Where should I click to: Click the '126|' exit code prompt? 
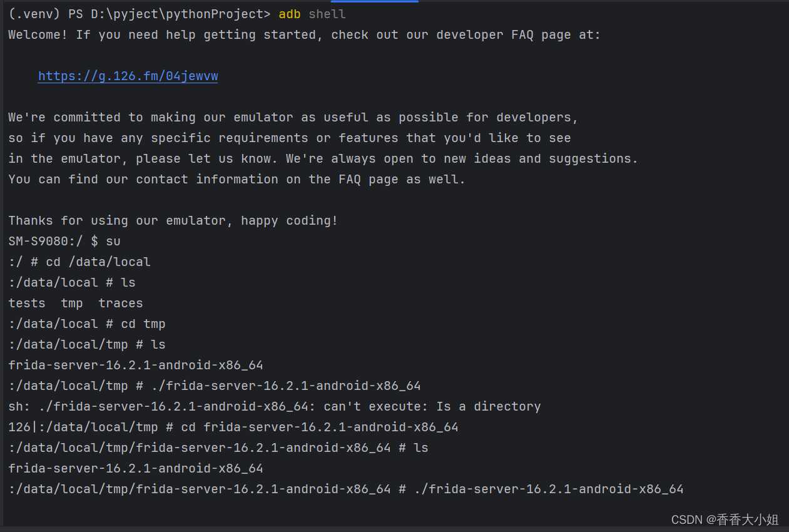[19, 427]
